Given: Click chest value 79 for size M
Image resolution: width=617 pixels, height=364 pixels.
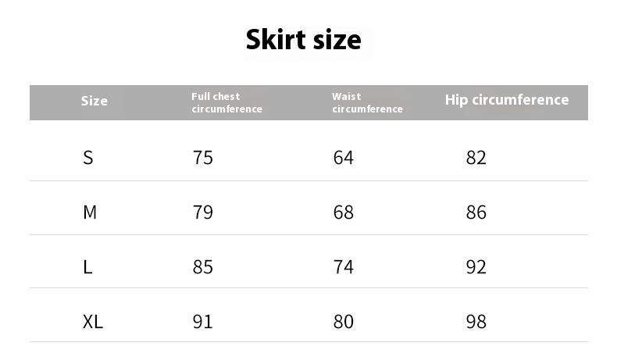Looking at the screenshot, I should tap(202, 212).
